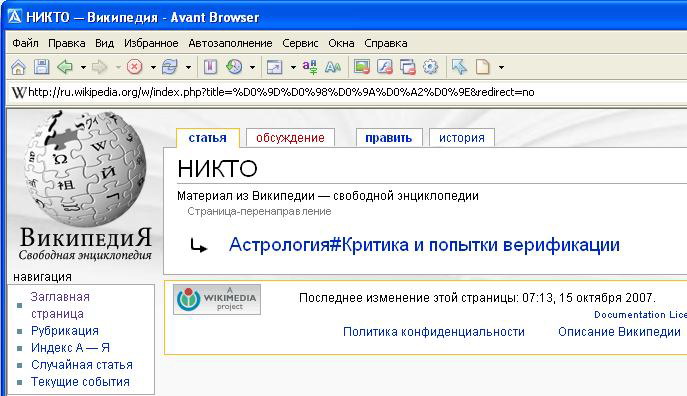
Task: Expand the Refresh button dropdown arrow
Action: pos(188,67)
